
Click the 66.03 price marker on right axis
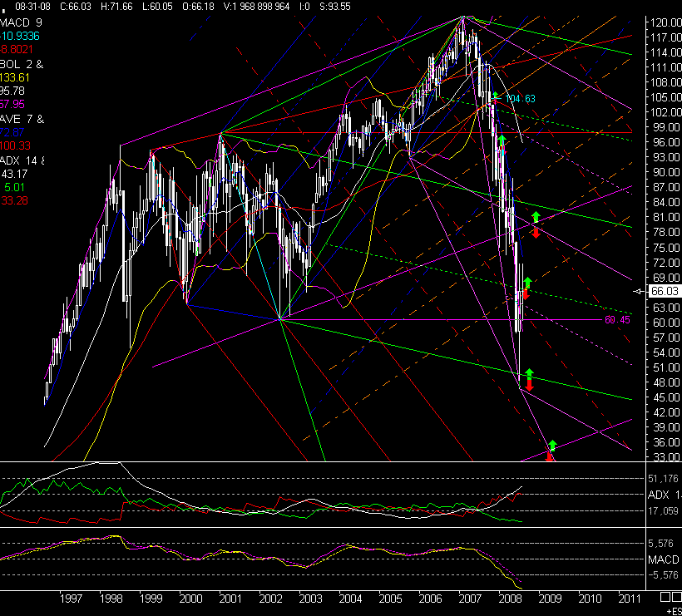click(x=665, y=291)
